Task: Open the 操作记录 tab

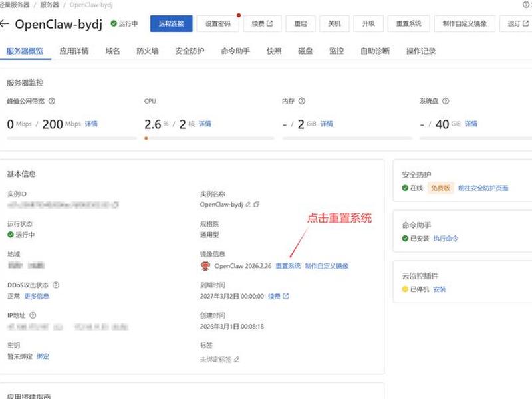Action: (x=421, y=51)
